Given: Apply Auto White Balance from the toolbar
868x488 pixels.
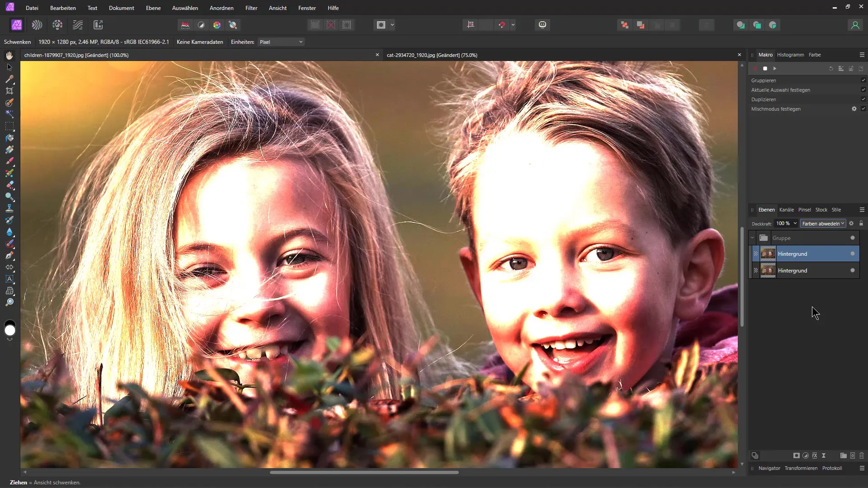Looking at the screenshot, I should (233, 25).
